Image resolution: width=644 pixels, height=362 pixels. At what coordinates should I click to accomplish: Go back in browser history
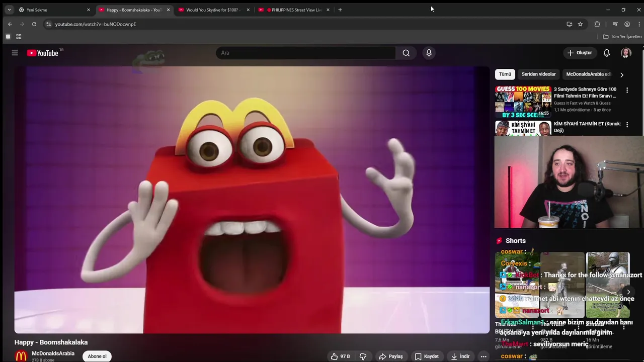coord(10,24)
